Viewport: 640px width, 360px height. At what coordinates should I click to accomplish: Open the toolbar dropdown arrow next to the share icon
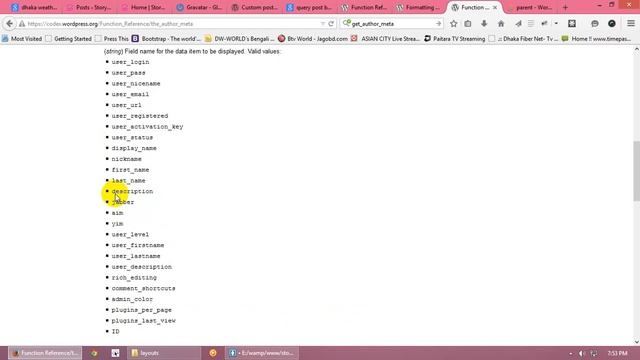tap(556, 24)
